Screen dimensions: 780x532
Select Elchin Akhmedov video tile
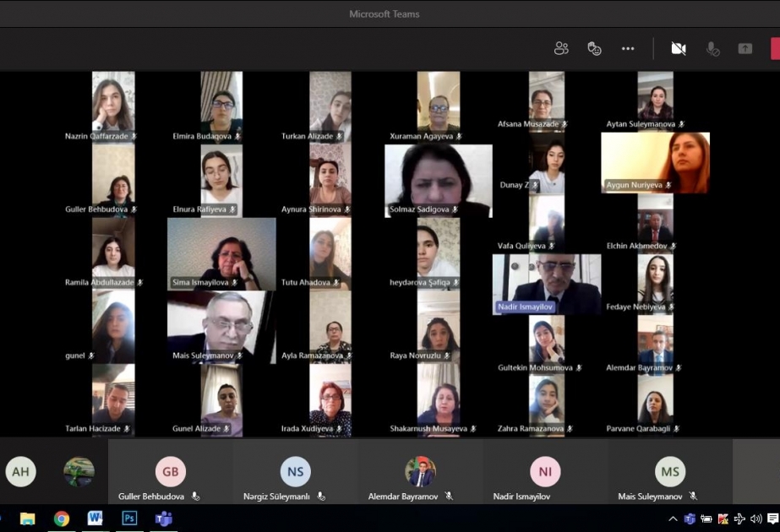pyautogui.click(x=656, y=223)
